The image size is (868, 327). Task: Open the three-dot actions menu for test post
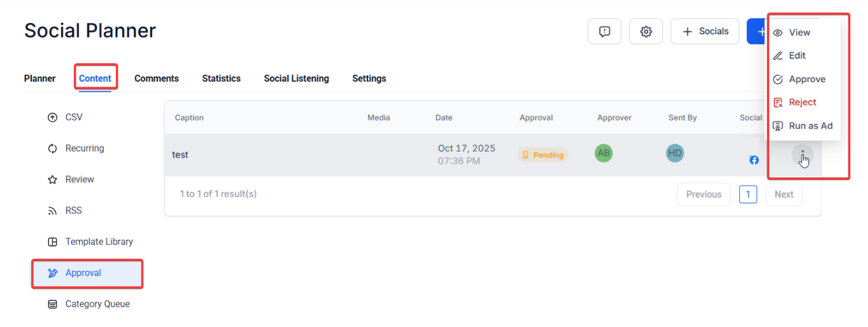(802, 155)
